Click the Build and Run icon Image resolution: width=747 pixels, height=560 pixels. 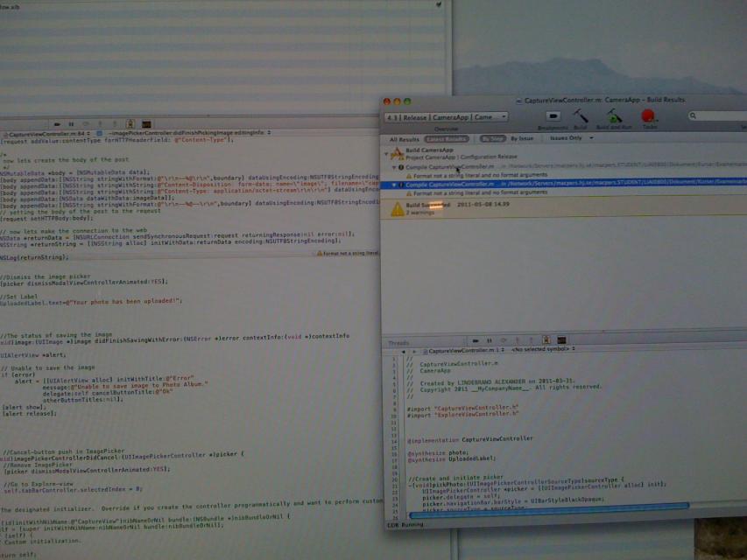point(614,115)
